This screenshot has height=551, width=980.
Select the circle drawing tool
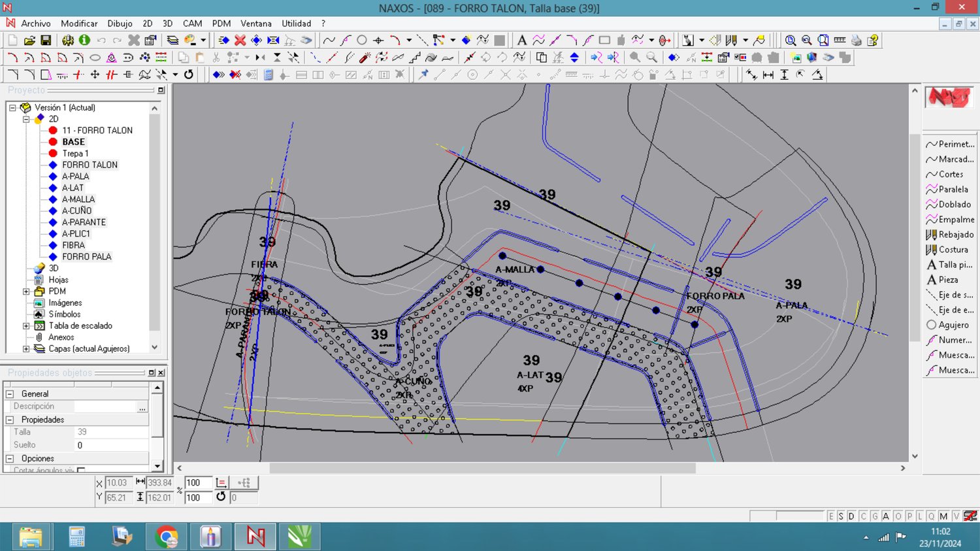[361, 41]
